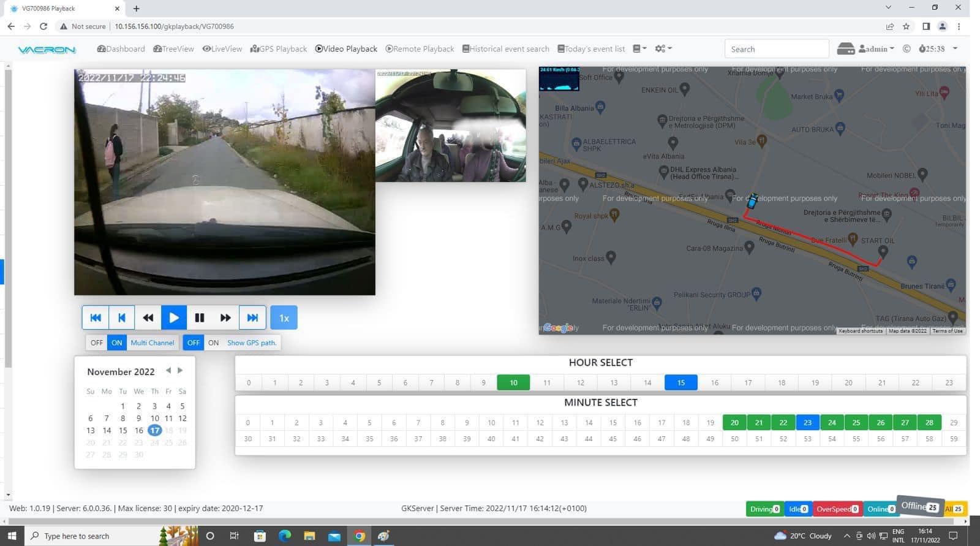Screen dimensions: 980x546
Task: Open the admin user dropdown
Action: pyautogui.click(x=876, y=49)
